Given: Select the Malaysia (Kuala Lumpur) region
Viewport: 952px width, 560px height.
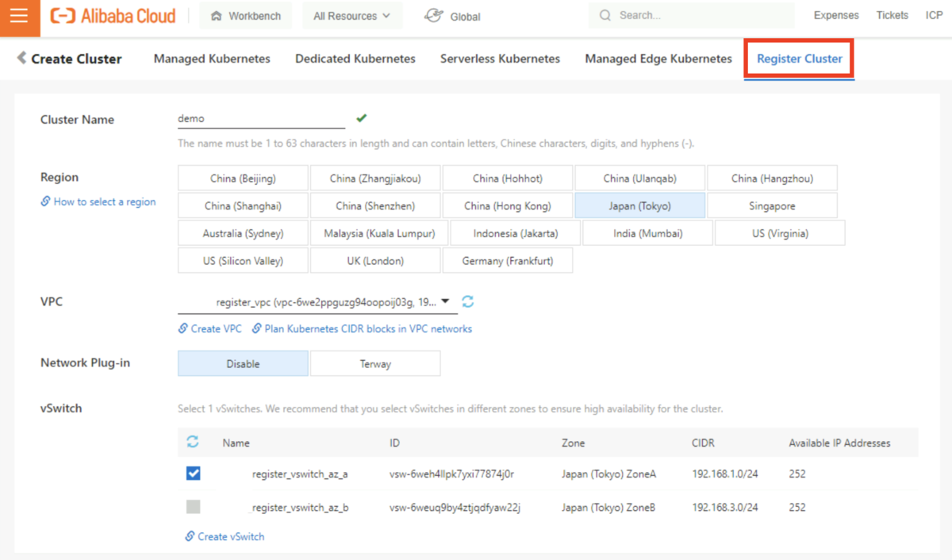Looking at the screenshot, I should pyautogui.click(x=379, y=233).
